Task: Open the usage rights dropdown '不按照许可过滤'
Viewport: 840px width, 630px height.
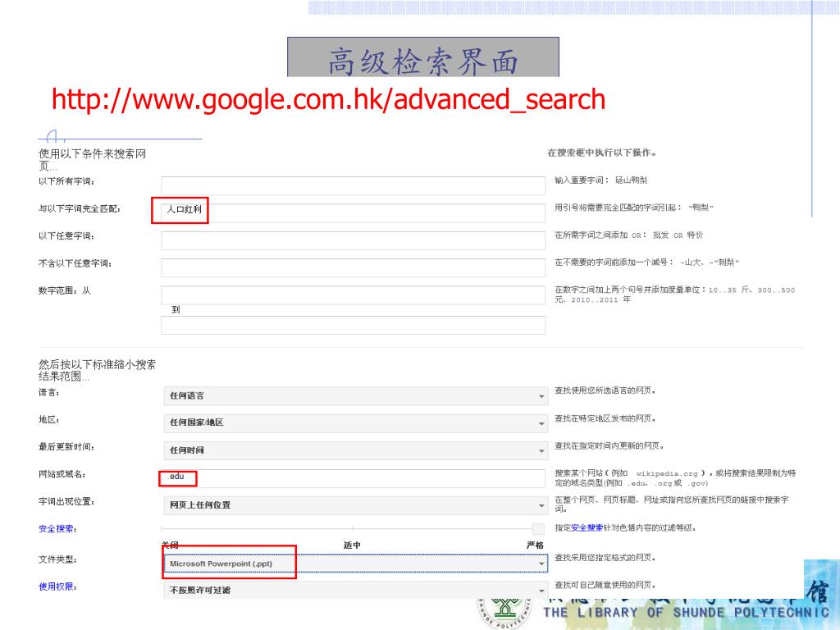Action: (355, 590)
